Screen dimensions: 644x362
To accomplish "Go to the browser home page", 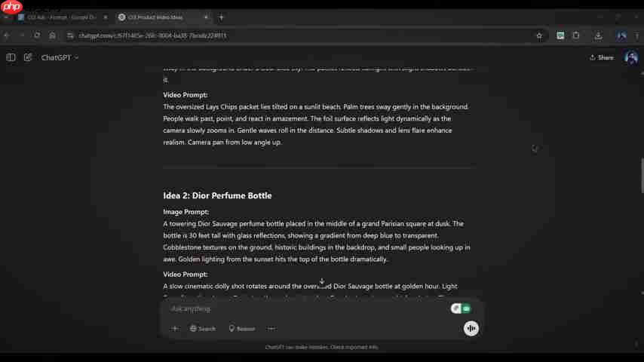I will [x=52, y=35].
